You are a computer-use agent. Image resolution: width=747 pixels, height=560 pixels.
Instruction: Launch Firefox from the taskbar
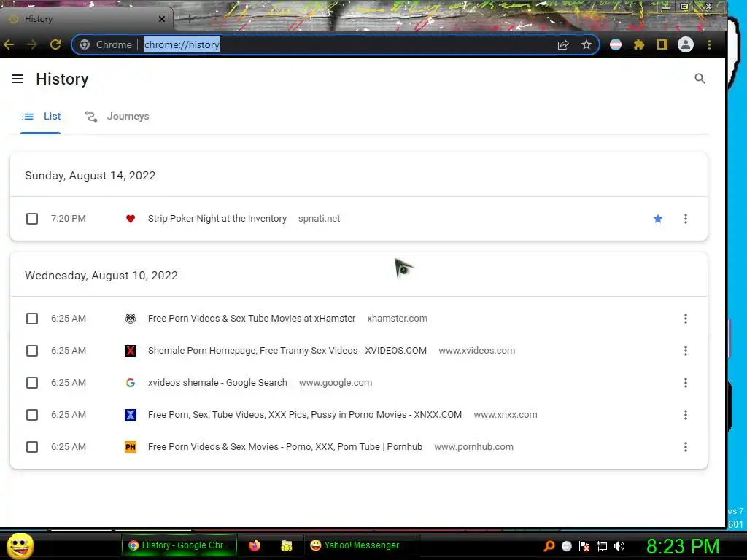point(255,545)
